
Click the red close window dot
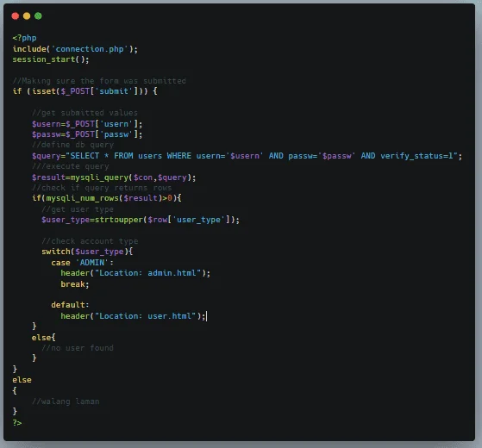tap(15, 16)
